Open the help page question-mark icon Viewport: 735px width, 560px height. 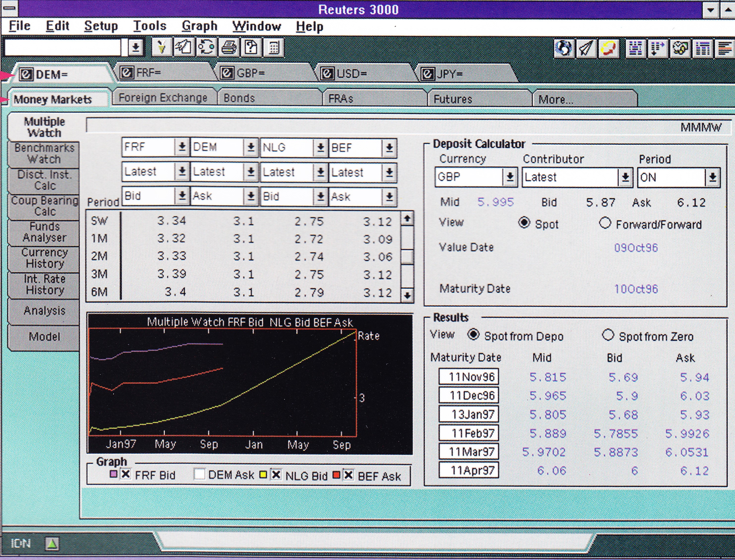click(x=251, y=47)
